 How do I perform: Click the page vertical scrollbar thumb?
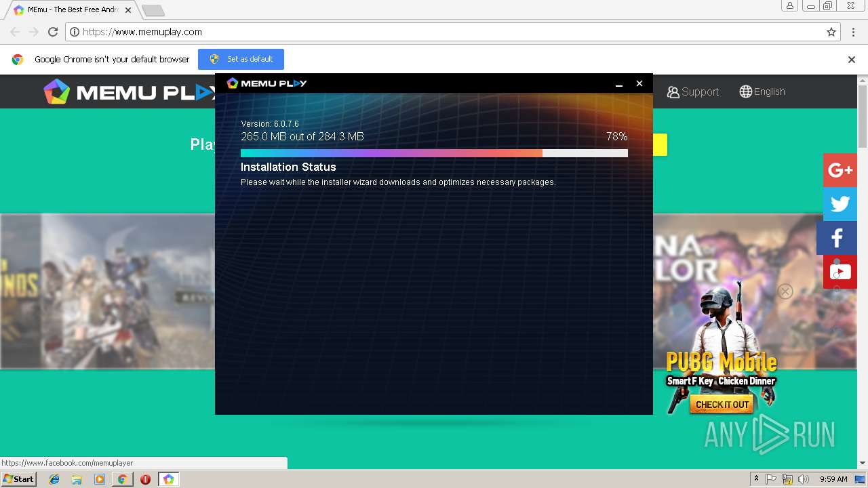(863, 117)
